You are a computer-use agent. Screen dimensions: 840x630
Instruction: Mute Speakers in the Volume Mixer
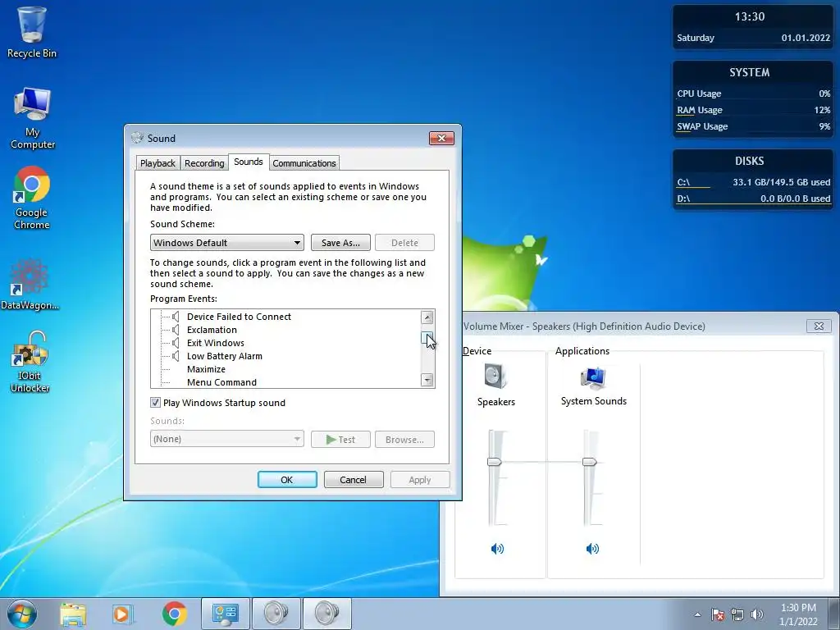click(x=497, y=549)
